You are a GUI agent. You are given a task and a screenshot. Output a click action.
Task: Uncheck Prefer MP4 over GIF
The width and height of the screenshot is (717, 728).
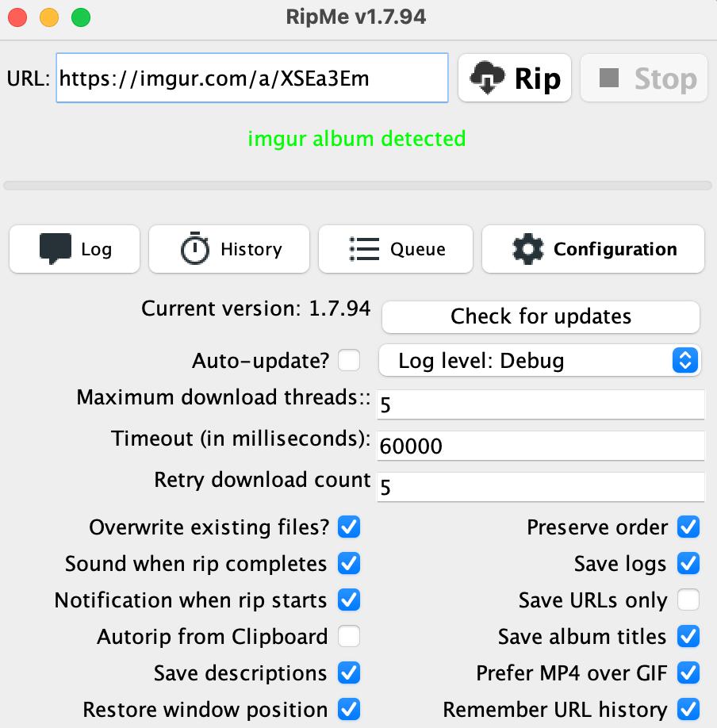pos(688,672)
